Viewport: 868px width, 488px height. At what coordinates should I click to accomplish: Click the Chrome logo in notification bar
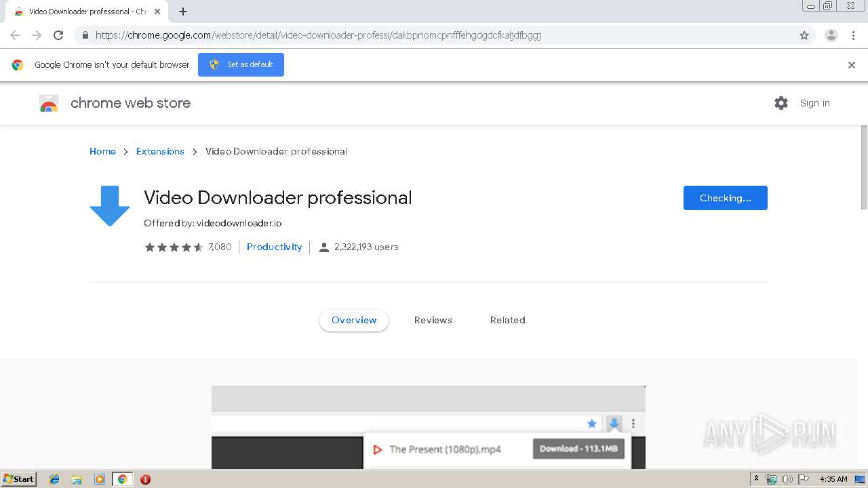point(18,65)
